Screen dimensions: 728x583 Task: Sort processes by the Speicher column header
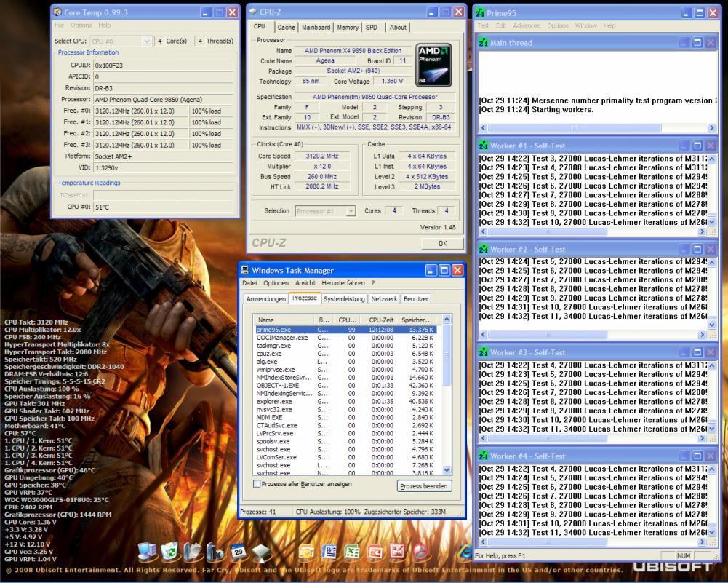(x=417, y=320)
